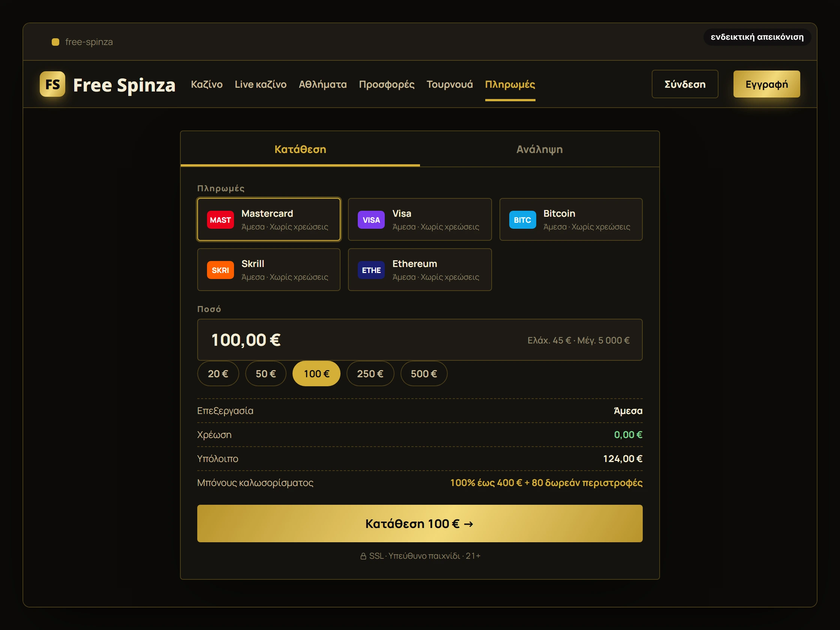Screen dimensions: 840x630
Task: Click the orange SKRI Skrill badge
Action: [220, 270]
